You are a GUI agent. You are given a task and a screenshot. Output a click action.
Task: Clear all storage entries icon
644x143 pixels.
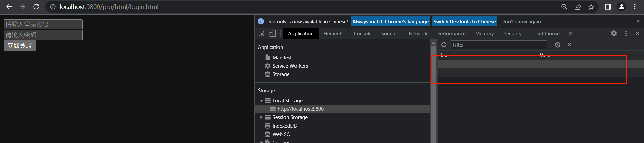[557, 45]
